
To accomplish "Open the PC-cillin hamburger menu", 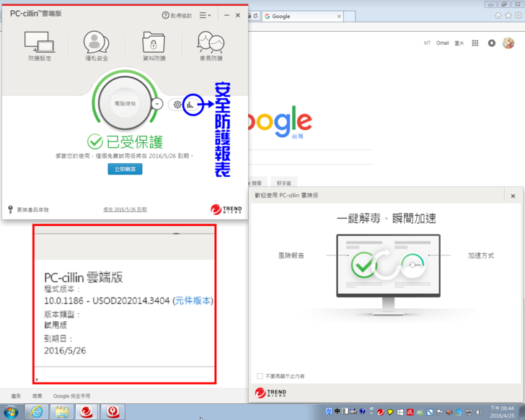I will click(x=205, y=15).
